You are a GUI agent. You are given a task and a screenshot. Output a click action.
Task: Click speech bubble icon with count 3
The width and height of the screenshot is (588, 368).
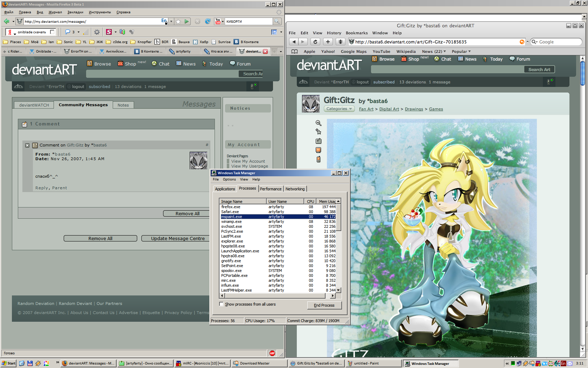[68, 32]
